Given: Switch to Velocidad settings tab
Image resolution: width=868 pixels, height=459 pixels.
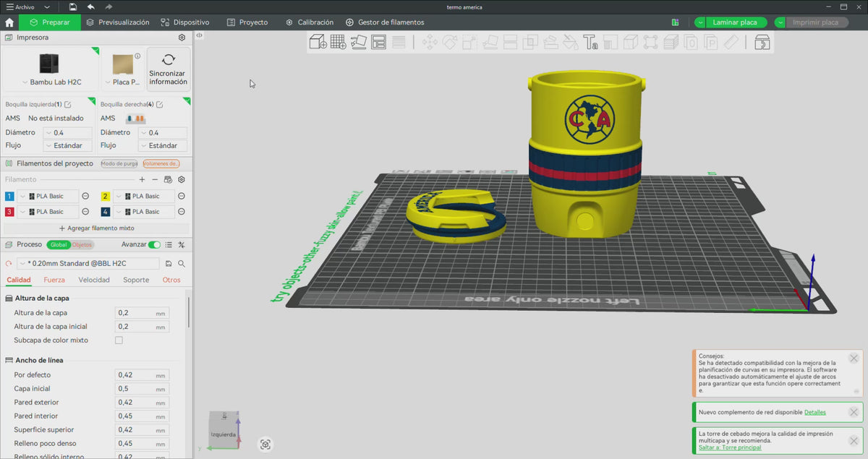Looking at the screenshot, I should (x=94, y=280).
